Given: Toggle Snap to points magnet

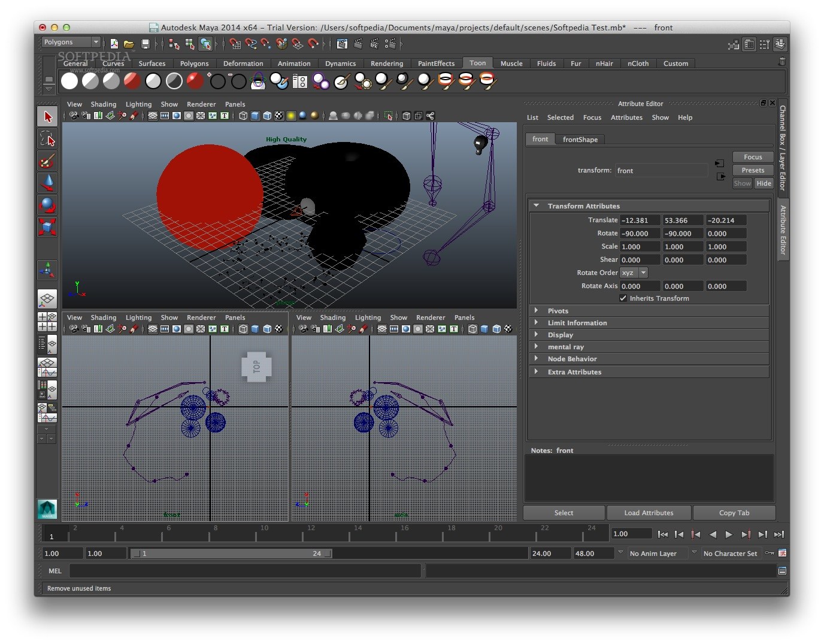Looking at the screenshot, I should [266, 44].
